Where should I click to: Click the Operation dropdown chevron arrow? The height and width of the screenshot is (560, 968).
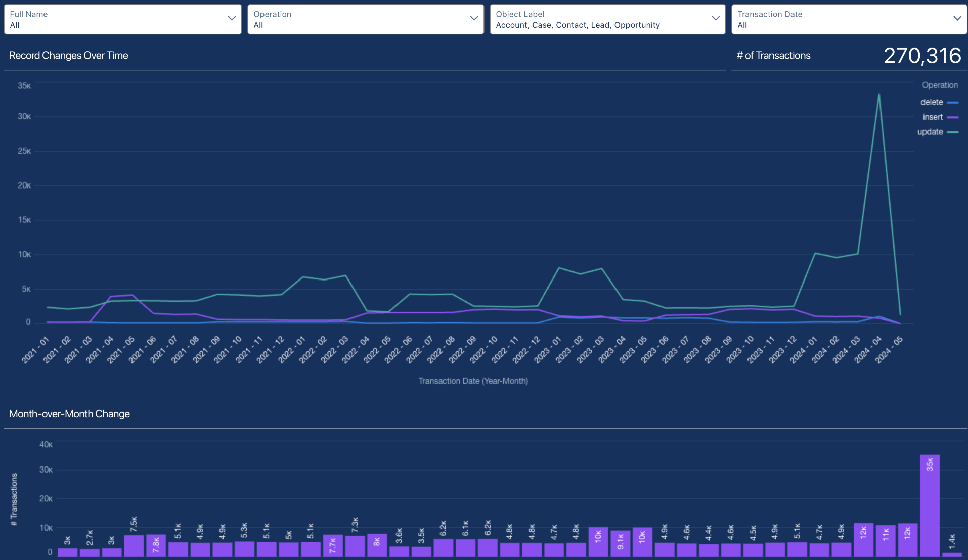point(474,19)
